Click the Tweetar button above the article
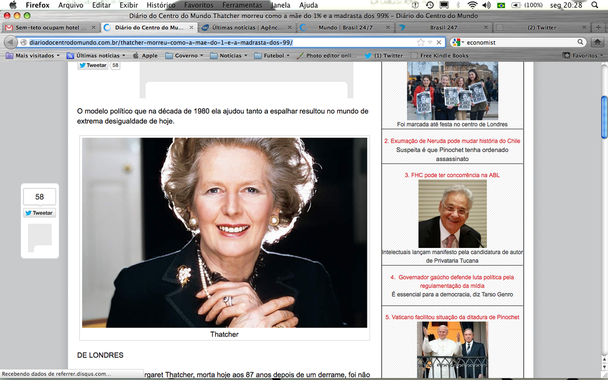The height and width of the screenshot is (380, 608). click(93, 65)
